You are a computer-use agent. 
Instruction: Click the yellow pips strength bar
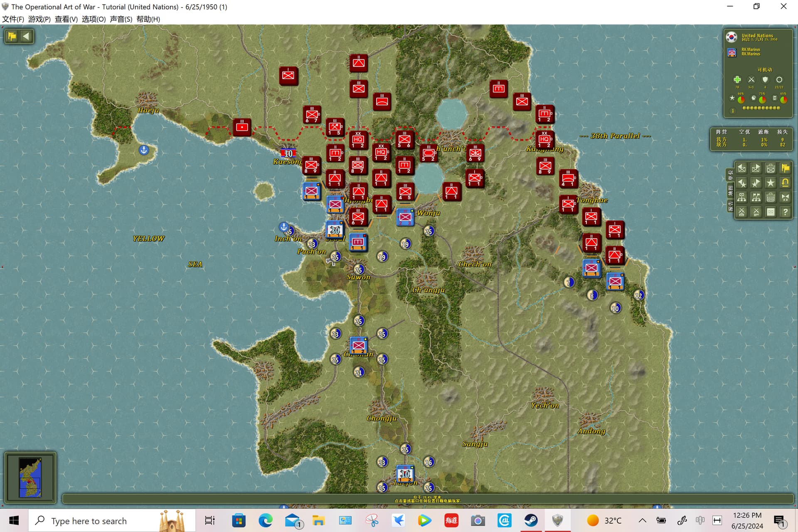click(x=761, y=108)
